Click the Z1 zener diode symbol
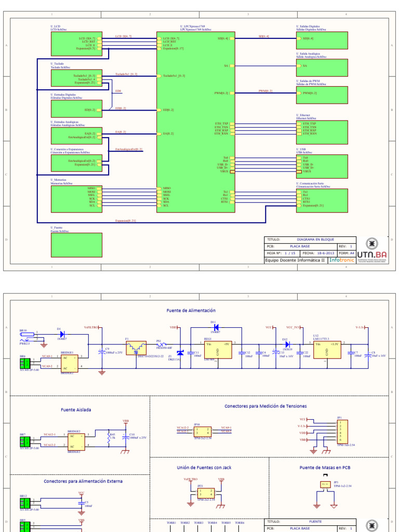The height and width of the screenshot is (532, 399). coord(180,353)
